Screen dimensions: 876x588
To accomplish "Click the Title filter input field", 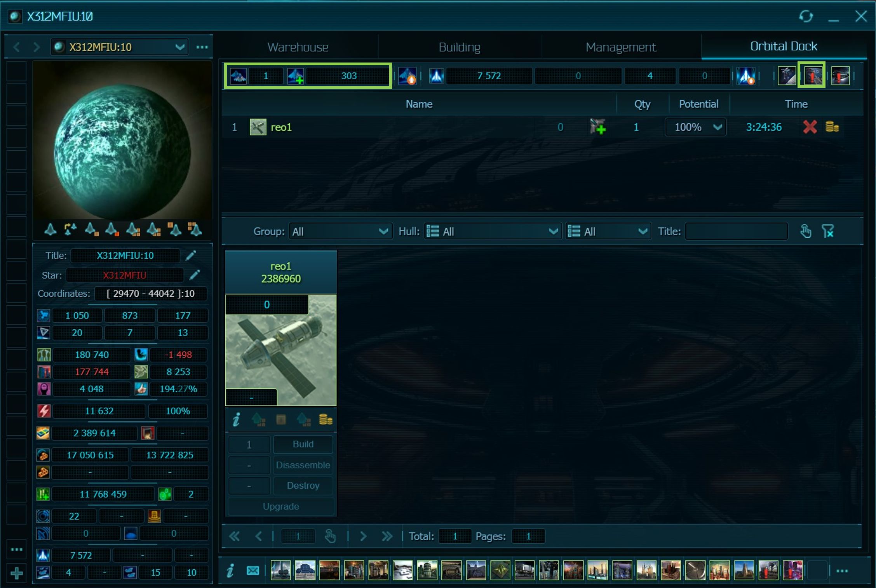I will pyautogui.click(x=736, y=231).
